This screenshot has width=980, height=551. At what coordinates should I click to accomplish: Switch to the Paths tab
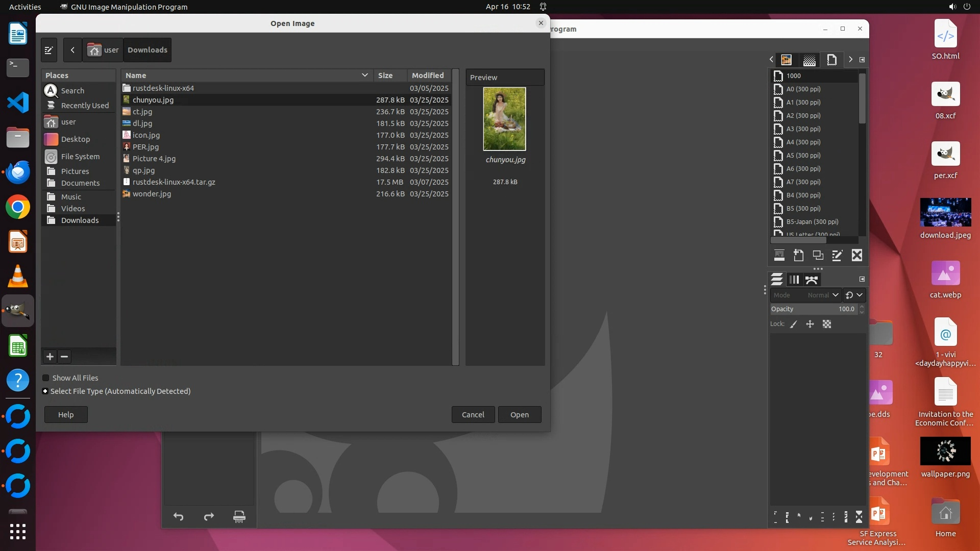pyautogui.click(x=812, y=280)
